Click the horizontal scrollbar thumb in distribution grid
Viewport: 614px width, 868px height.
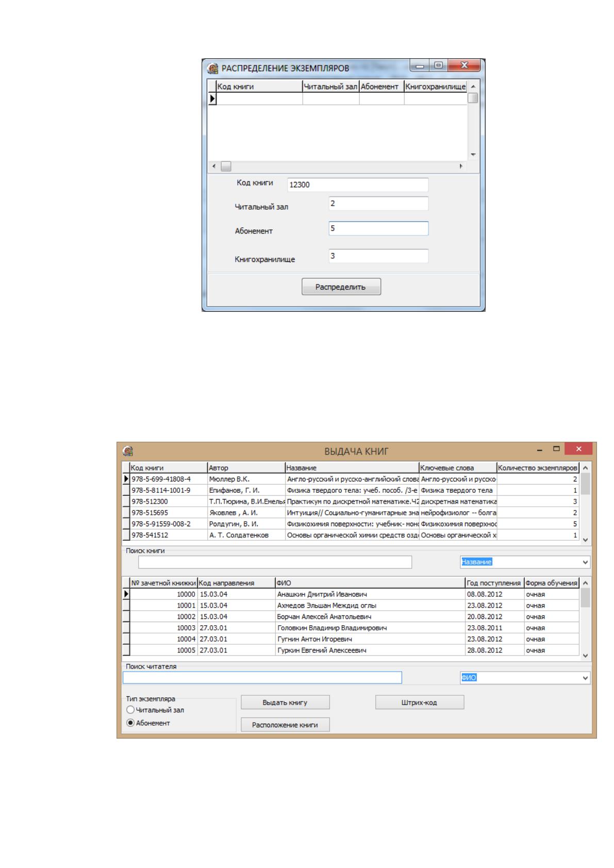pyautogui.click(x=226, y=166)
